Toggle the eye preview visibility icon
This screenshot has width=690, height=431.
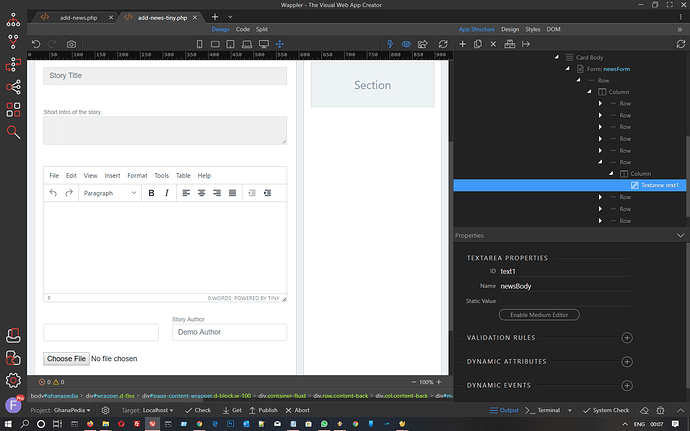click(x=406, y=45)
